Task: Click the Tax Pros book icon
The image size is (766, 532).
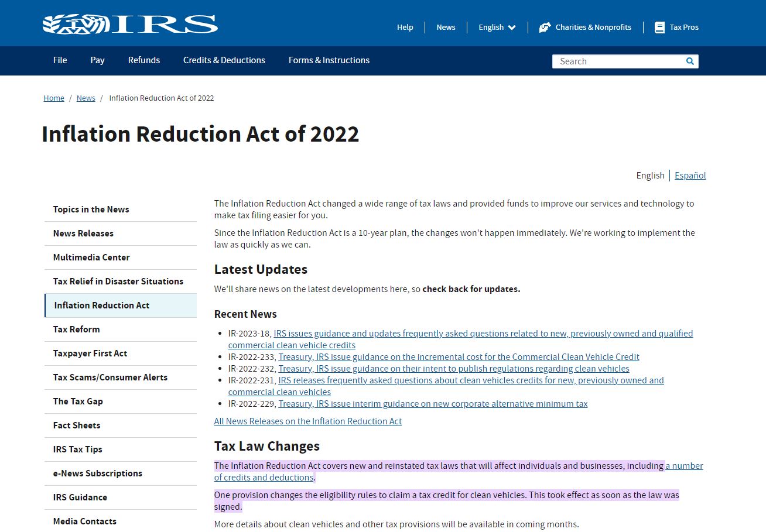Action: coord(659,27)
